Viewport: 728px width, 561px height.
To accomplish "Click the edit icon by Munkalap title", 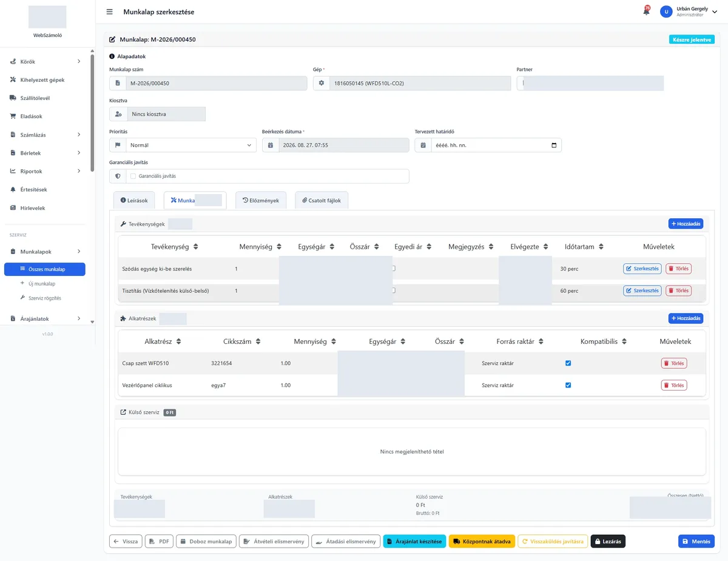I will pos(112,39).
